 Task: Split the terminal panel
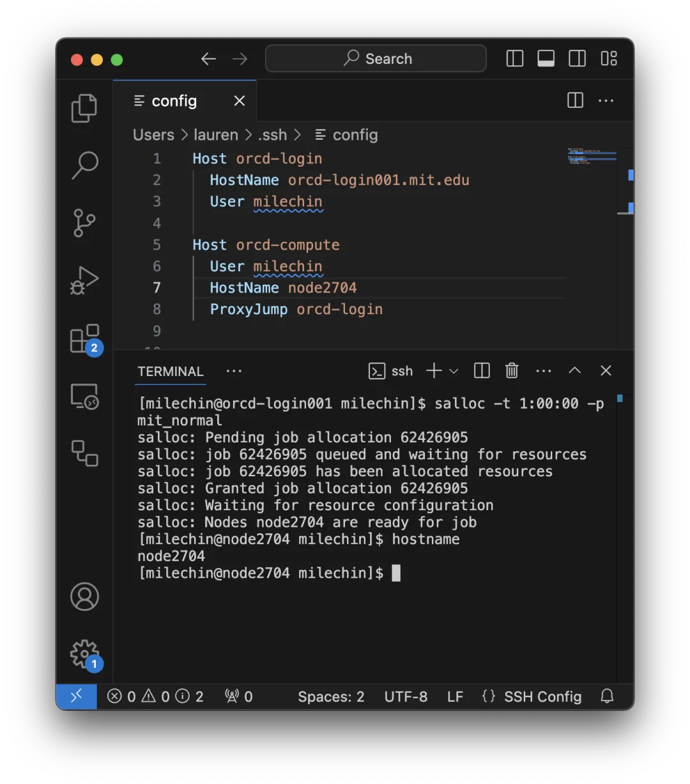[481, 370]
